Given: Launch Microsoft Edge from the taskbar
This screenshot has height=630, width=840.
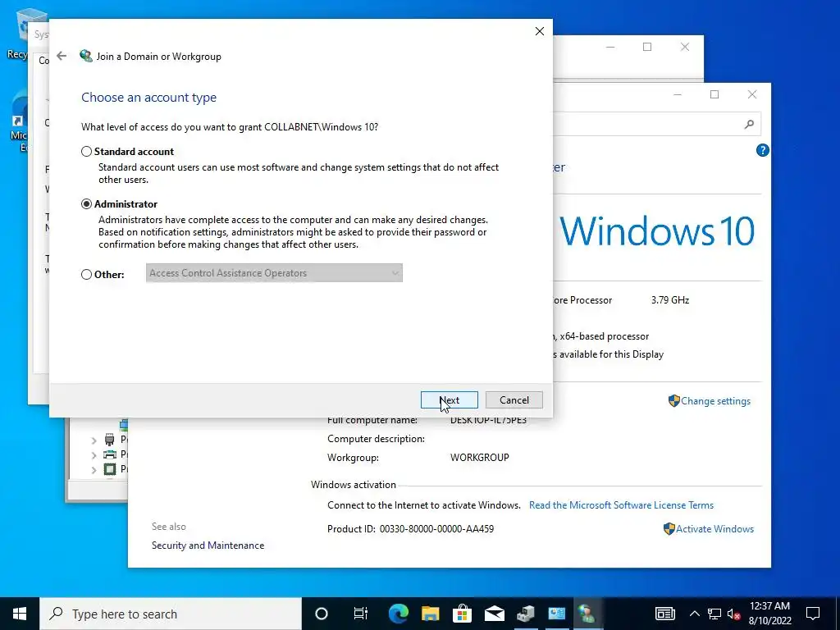Looking at the screenshot, I should tap(398, 614).
